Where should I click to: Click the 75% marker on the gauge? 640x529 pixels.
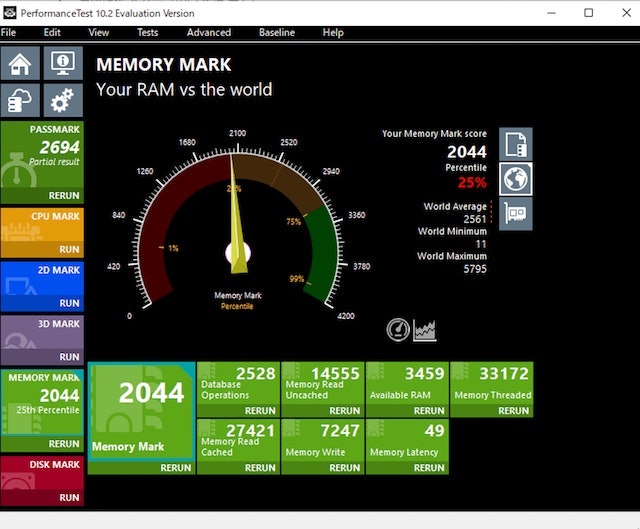[293, 222]
